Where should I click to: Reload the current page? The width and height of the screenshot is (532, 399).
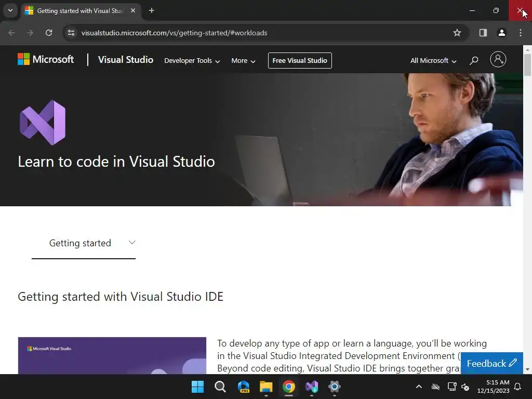[49, 33]
